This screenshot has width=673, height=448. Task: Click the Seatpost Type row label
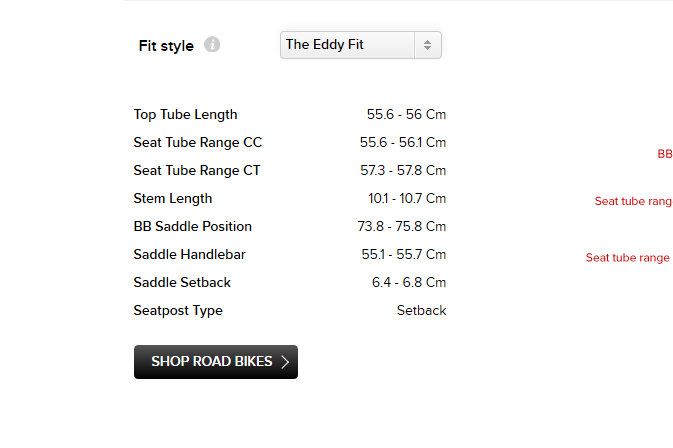point(178,311)
